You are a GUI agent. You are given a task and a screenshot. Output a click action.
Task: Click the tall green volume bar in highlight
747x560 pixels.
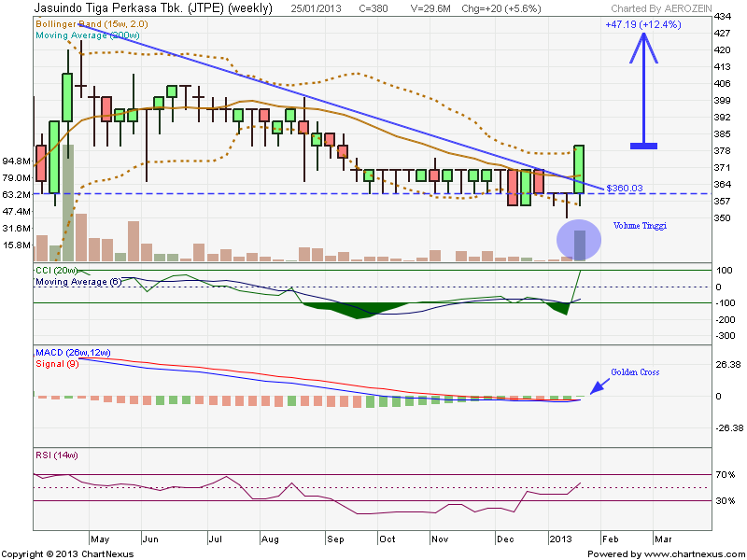tap(580, 243)
